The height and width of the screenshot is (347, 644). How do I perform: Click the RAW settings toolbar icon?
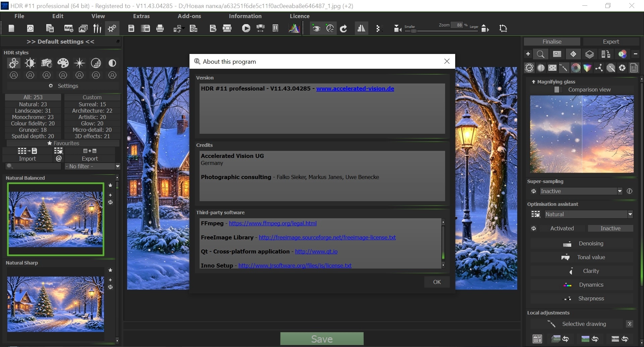(68, 28)
